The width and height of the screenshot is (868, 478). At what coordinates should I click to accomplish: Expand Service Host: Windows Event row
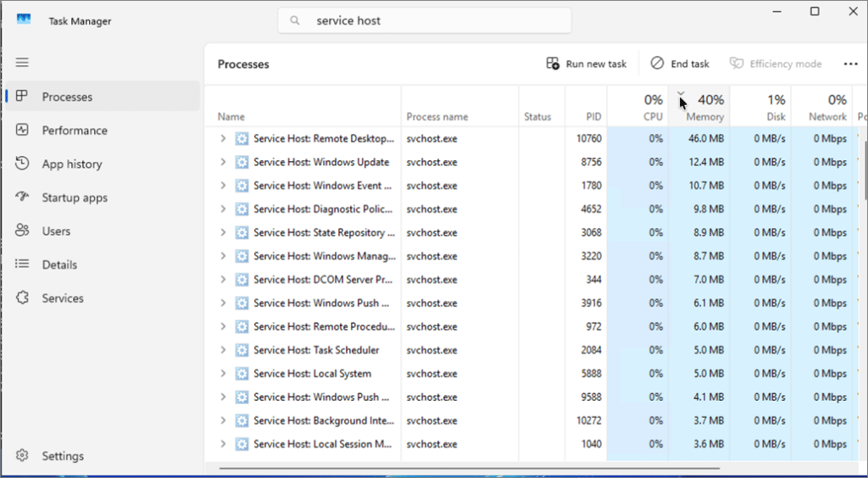[x=223, y=186]
